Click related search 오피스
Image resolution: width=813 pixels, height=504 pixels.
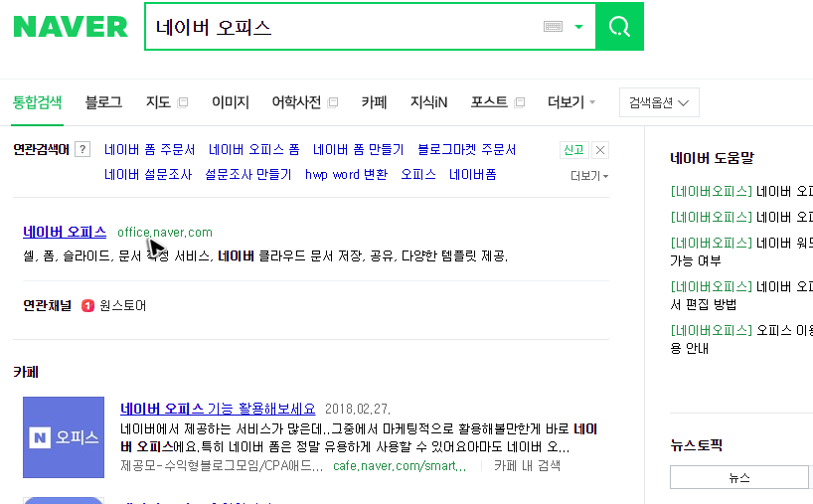tap(418, 175)
